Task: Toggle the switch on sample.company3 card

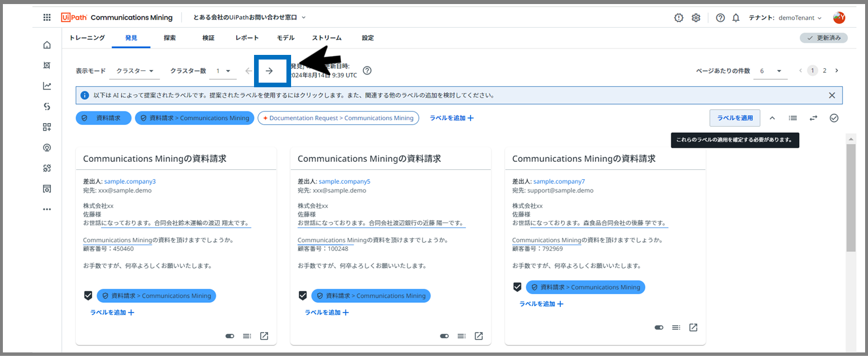Action: pos(230,336)
